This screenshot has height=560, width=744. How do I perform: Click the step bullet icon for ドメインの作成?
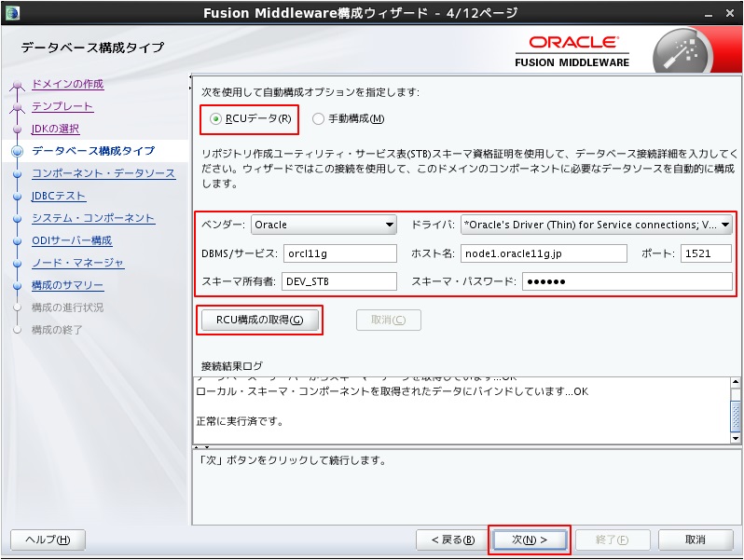(x=18, y=85)
